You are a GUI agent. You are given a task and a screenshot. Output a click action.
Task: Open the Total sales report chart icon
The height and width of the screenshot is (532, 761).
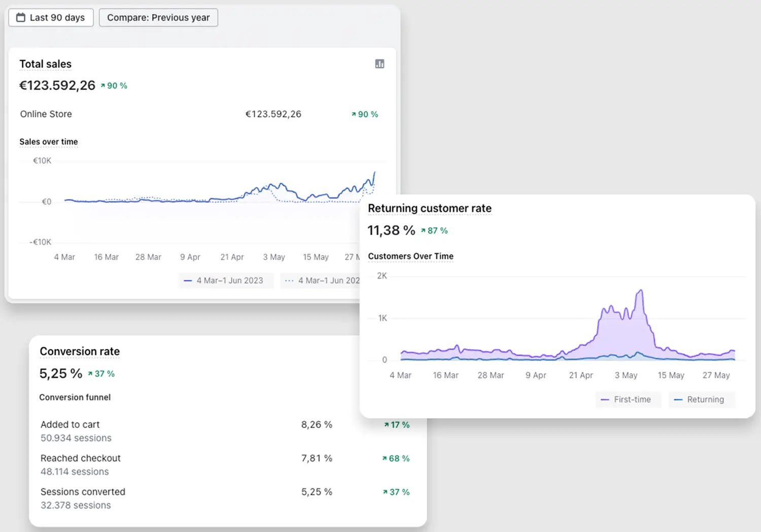click(x=379, y=64)
